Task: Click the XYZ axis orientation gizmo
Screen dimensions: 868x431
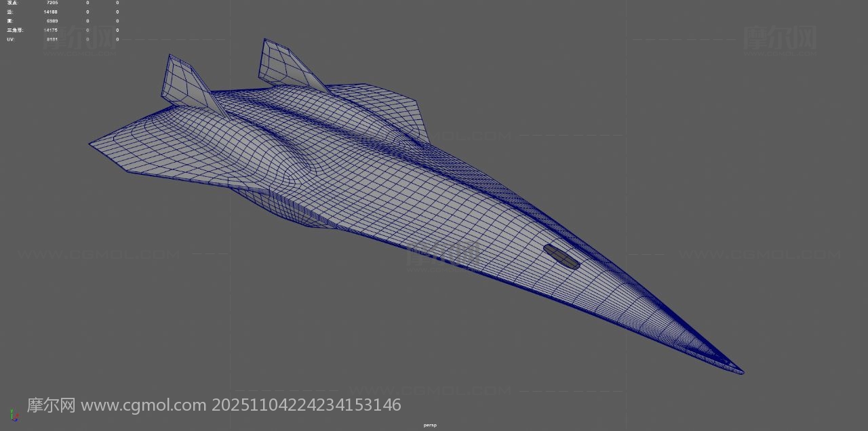Action: [14, 414]
